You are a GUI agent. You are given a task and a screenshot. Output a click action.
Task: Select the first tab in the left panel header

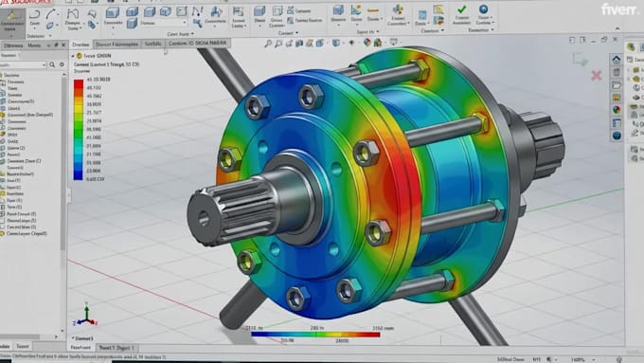[x=13, y=45]
